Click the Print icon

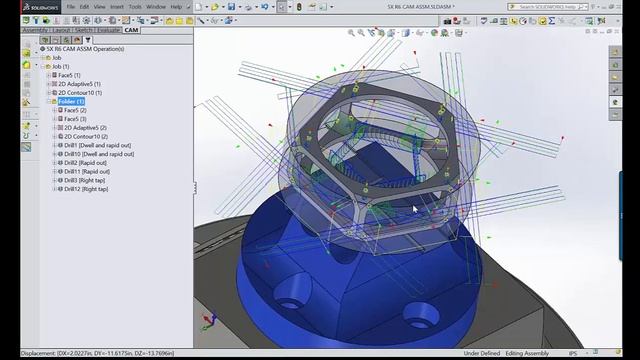tap(248, 7)
